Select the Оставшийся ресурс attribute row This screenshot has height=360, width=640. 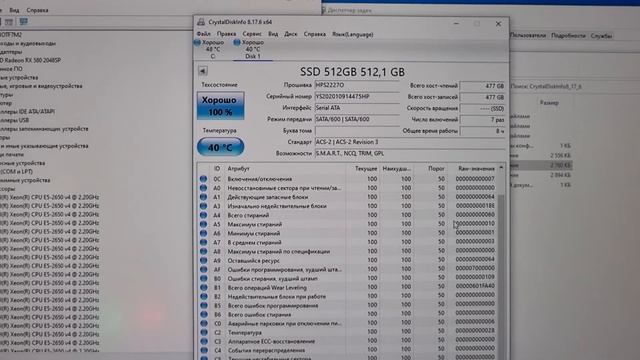click(347, 260)
